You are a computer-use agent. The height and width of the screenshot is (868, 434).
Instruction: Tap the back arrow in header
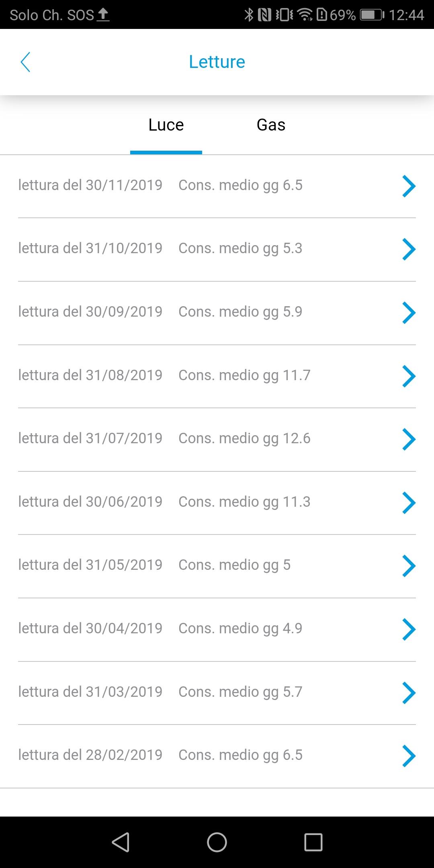click(x=25, y=62)
